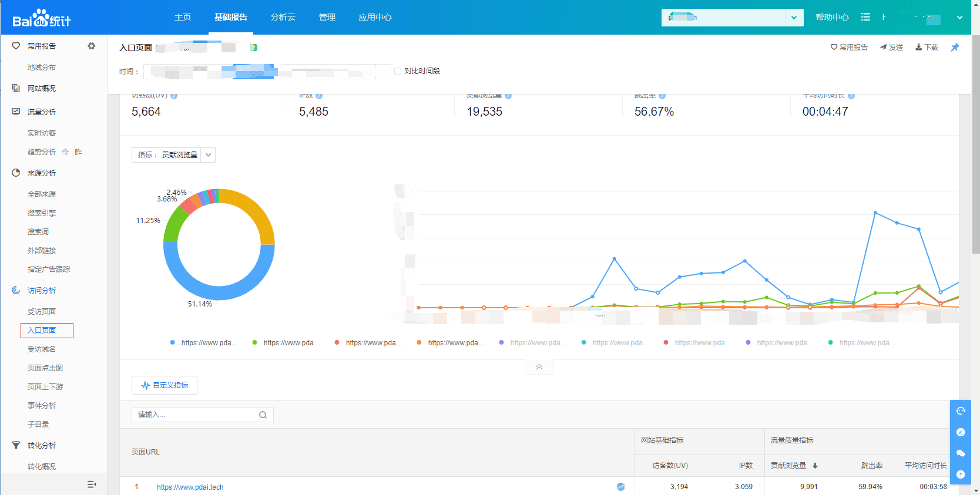Viewport: 980px width, 495px height.
Task: Click the page URL search input field
Action: [x=197, y=415]
